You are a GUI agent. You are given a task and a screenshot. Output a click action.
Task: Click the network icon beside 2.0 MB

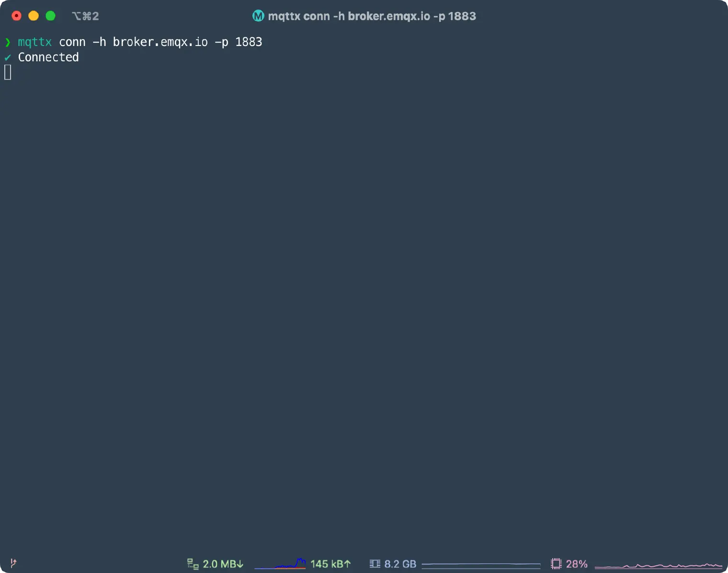pos(193,564)
